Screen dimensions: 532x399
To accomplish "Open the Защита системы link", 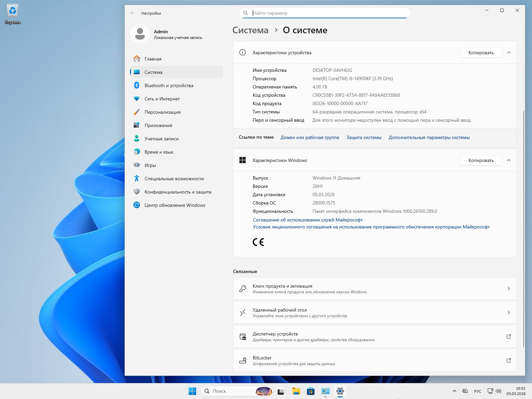I will click(x=363, y=137).
